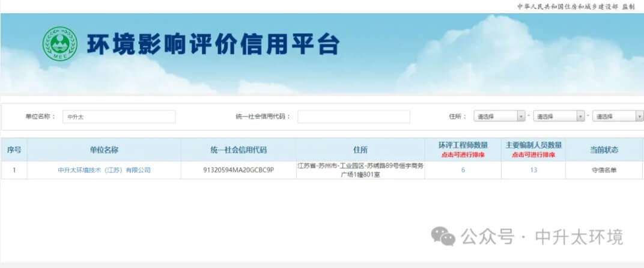Click the 环境影响评价信用平台 title
This screenshot has width=644, height=268.
pyautogui.click(x=213, y=44)
